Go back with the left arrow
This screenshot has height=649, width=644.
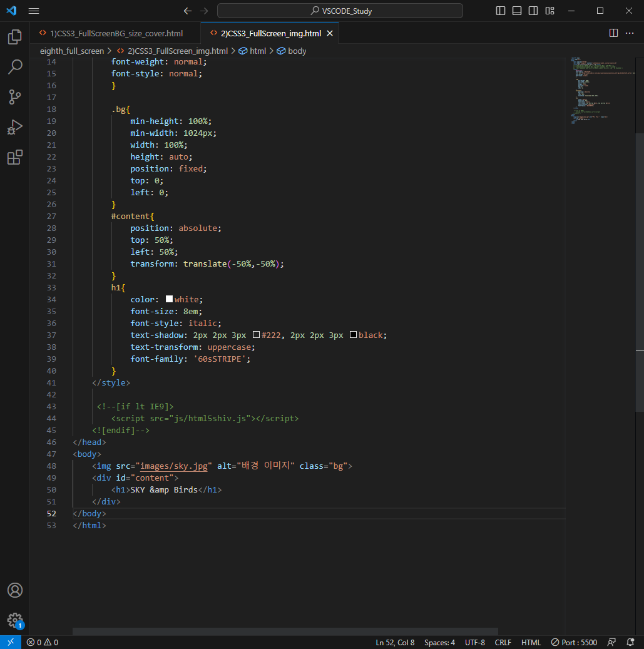[x=188, y=11]
